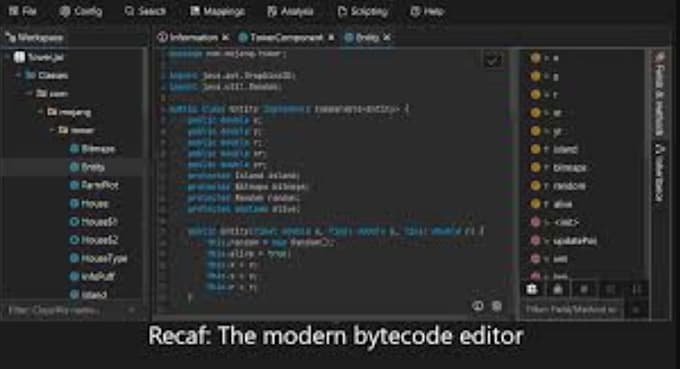Collapse the com package node

tap(29, 94)
